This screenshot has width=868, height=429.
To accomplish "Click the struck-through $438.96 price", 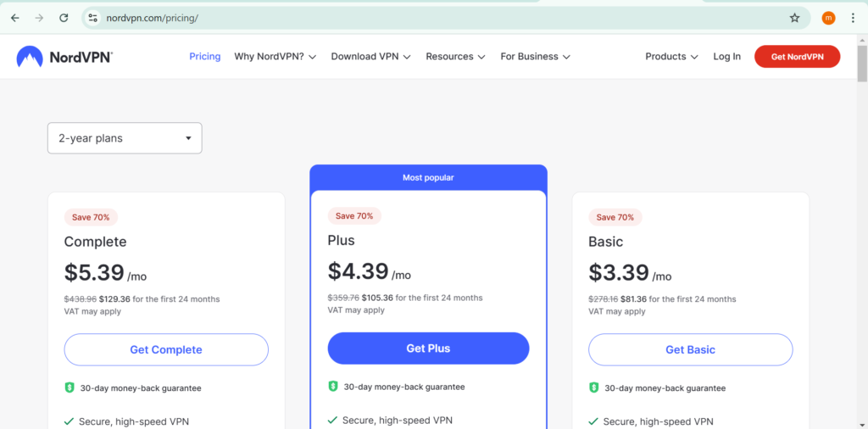I will coord(81,299).
